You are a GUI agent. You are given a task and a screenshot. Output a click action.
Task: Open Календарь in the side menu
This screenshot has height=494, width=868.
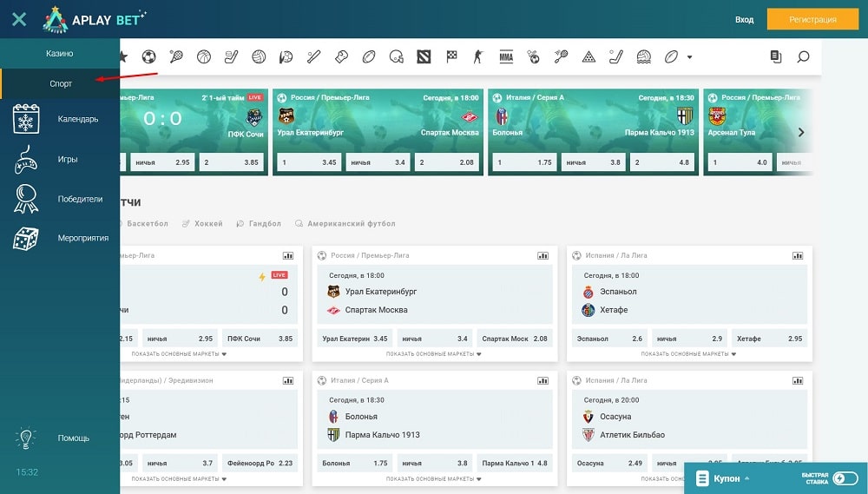[60, 119]
